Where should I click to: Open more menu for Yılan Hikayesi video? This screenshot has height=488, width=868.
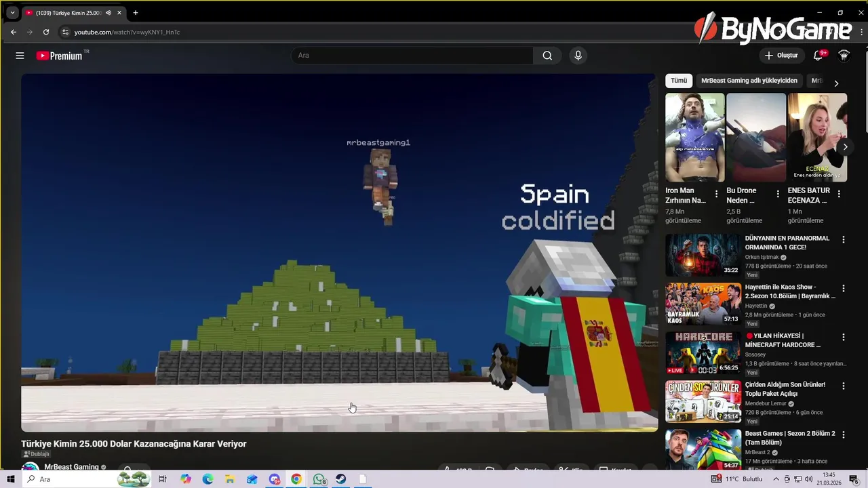tap(844, 338)
